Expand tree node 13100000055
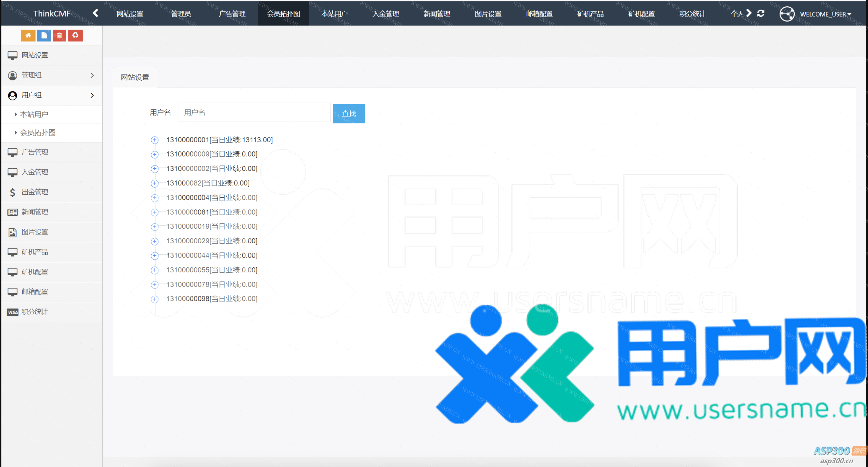 [154, 270]
